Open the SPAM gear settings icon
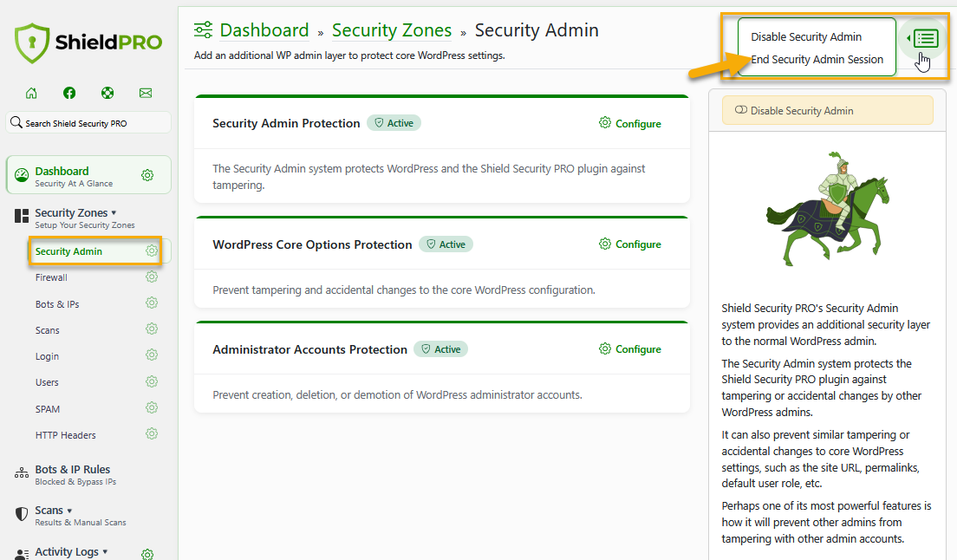The image size is (957, 560). point(152,407)
